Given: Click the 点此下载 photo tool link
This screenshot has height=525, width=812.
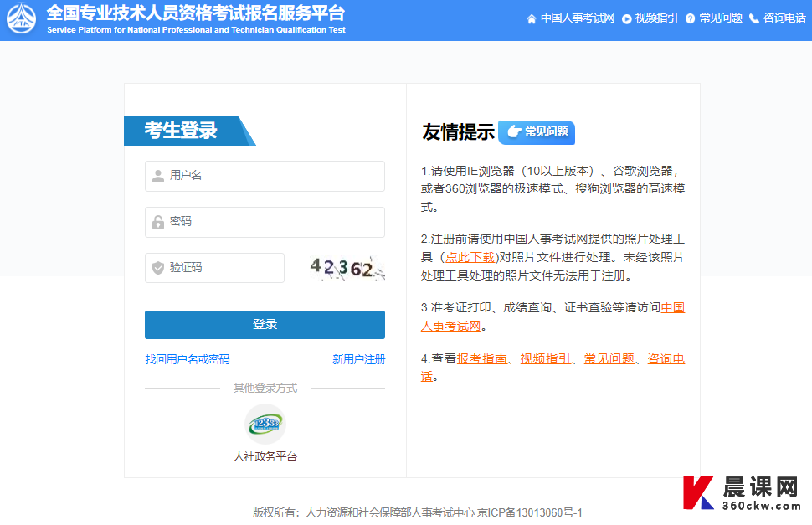Looking at the screenshot, I should click(470, 257).
